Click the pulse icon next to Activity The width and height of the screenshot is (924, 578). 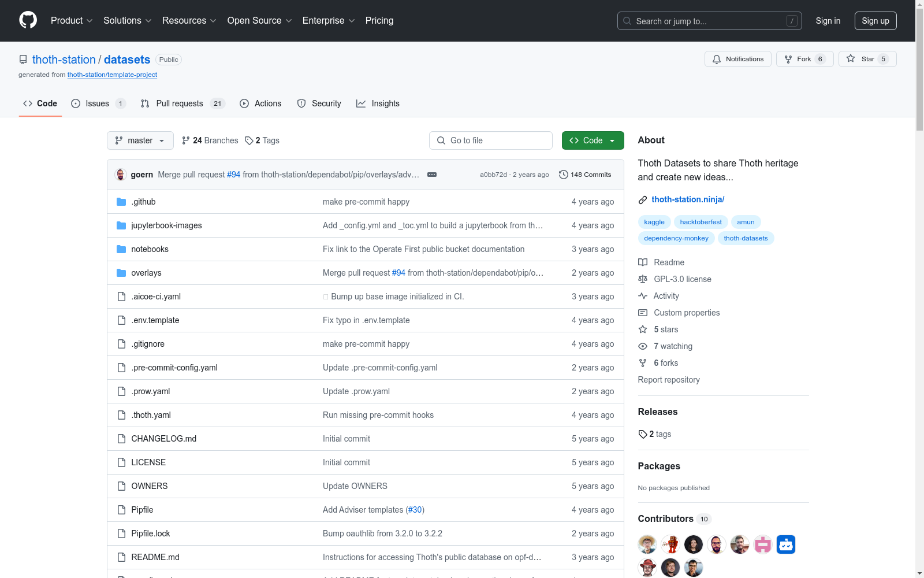(x=643, y=296)
